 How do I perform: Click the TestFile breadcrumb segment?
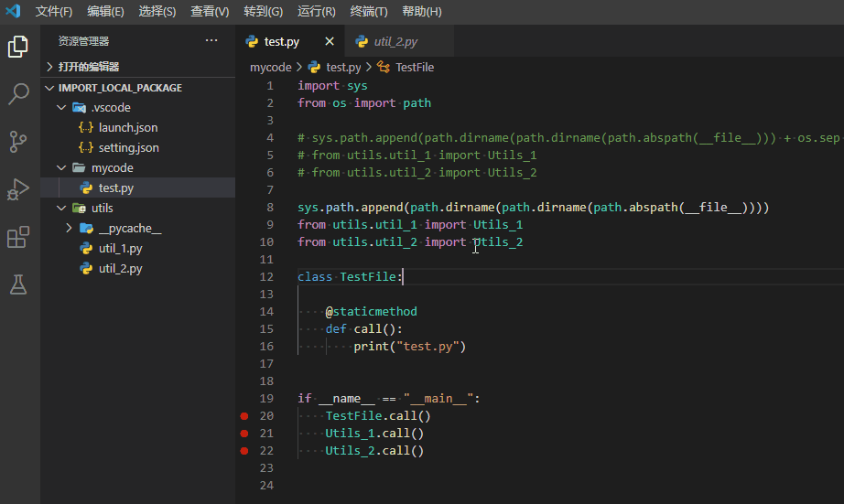click(415, 68)
